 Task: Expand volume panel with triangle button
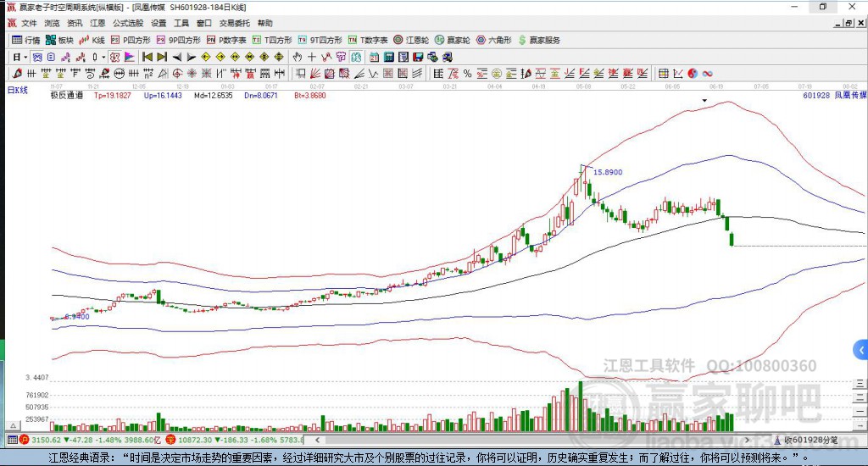coord(14,425)
